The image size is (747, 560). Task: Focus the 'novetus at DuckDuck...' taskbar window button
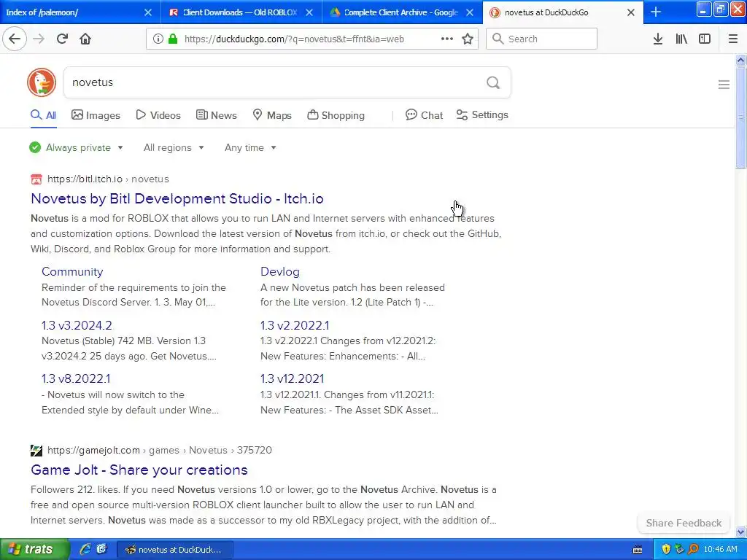pyautogui.click(x=175, y=550)
